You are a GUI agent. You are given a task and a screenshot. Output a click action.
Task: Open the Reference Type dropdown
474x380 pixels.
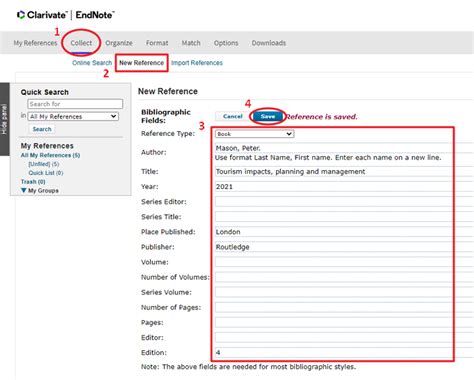click(x=254, y=134)
